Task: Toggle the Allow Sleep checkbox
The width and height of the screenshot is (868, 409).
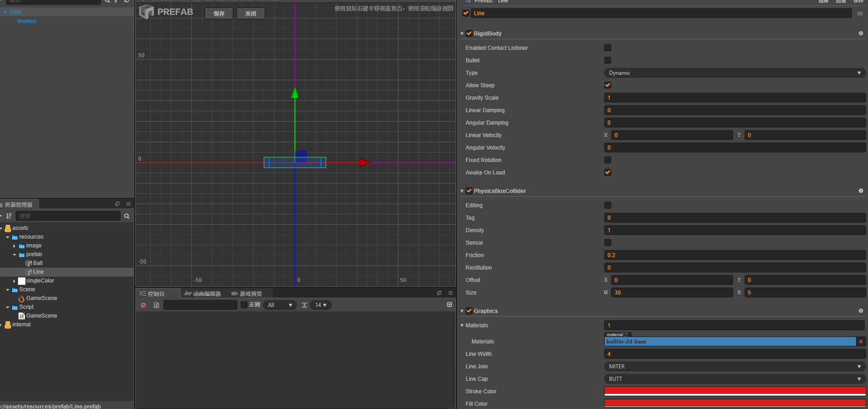Action: 607,85
